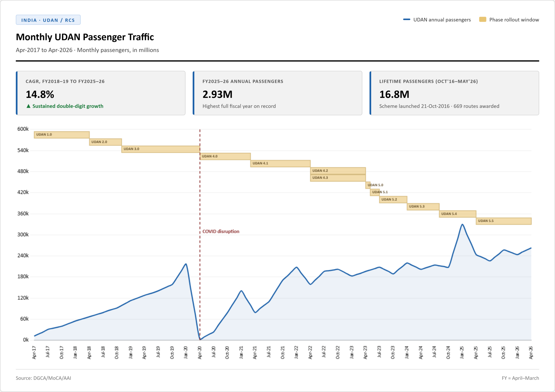Click the 'Apr-2017 to Apr-2026' subtitle line

[87, 50]
